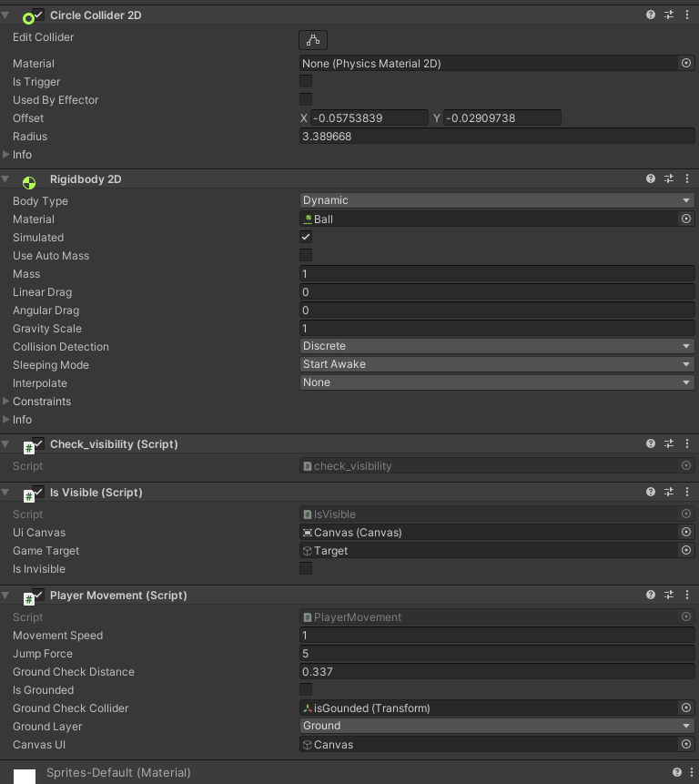
Task: Open help for the Rigidbody 2D component
Action: 650,178
